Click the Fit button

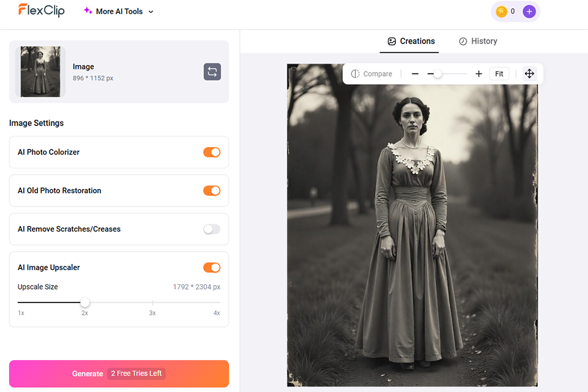tap(499, 74)
